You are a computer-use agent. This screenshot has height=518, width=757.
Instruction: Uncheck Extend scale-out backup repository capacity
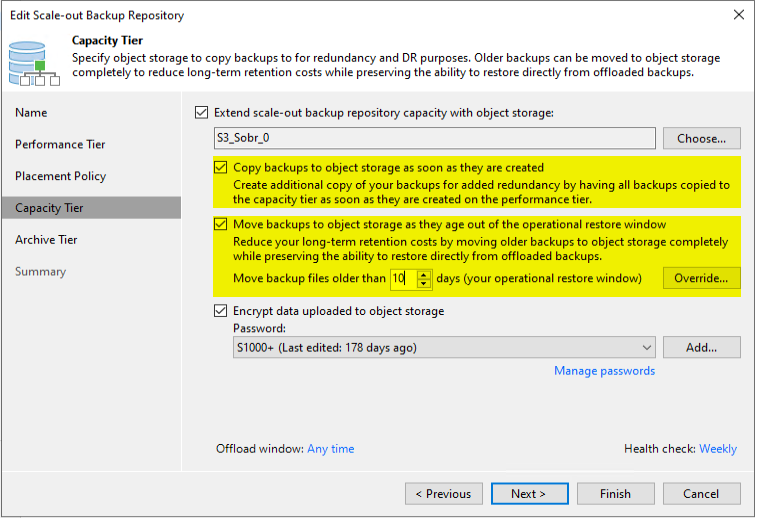[x=201, y=112]
